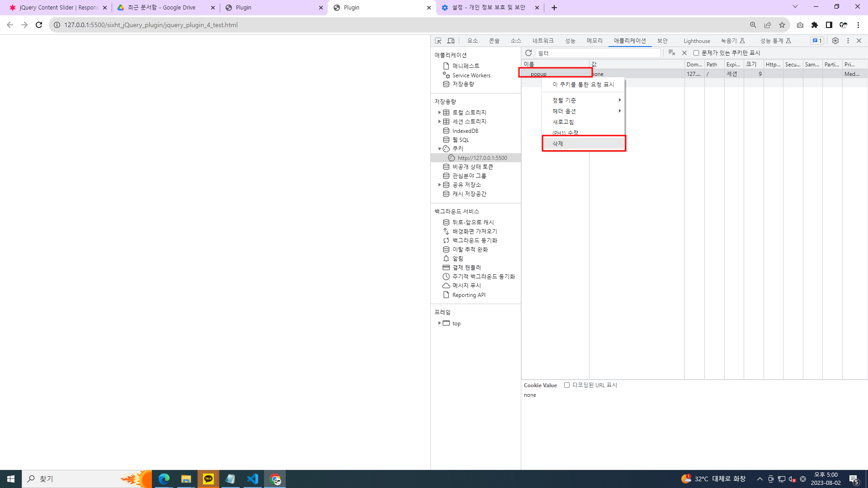Screen dimensions: 868x488
Task: Click clear all cookies icon
Action: [671, 53]
